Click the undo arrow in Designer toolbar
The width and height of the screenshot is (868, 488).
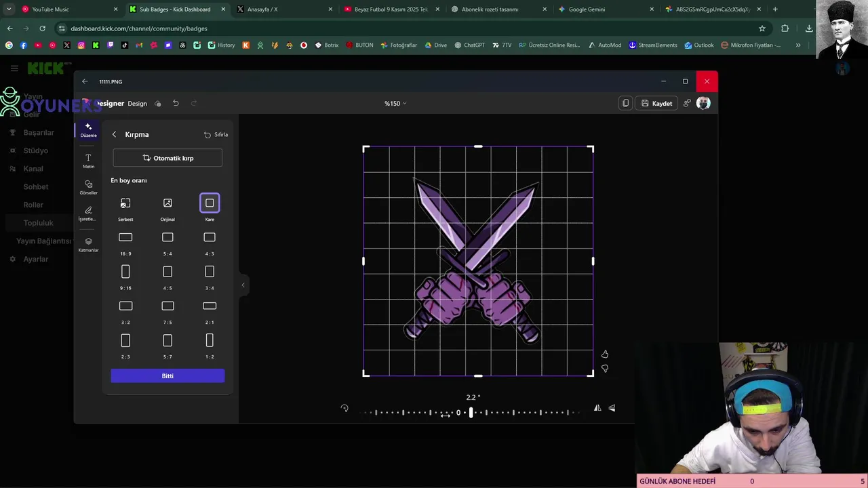(x=176, y=103)
